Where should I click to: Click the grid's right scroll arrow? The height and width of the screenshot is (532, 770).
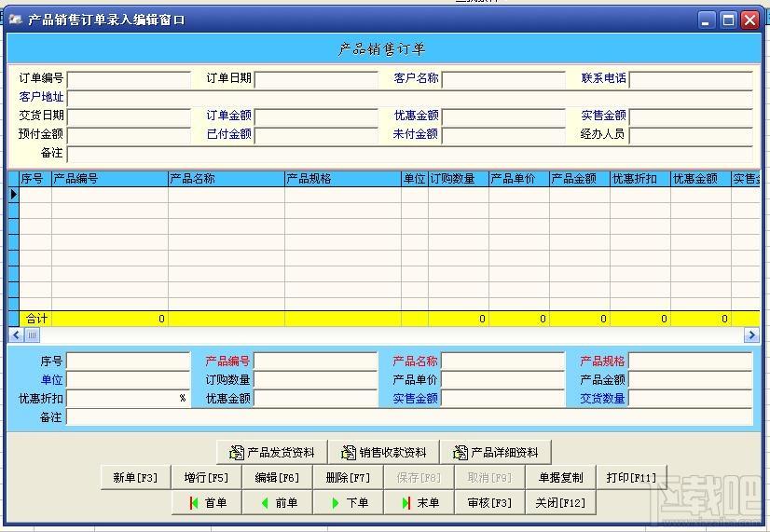pos(751,335)
